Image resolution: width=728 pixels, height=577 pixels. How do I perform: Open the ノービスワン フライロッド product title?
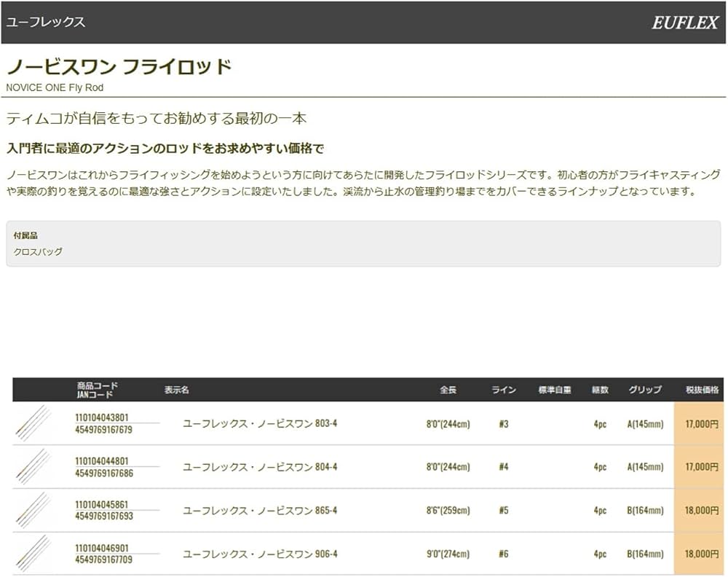point(118,66)
